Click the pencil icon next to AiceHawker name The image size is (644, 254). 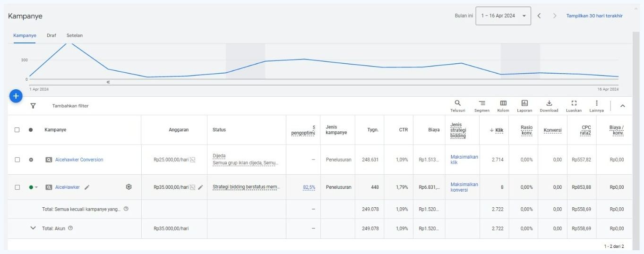87,187
